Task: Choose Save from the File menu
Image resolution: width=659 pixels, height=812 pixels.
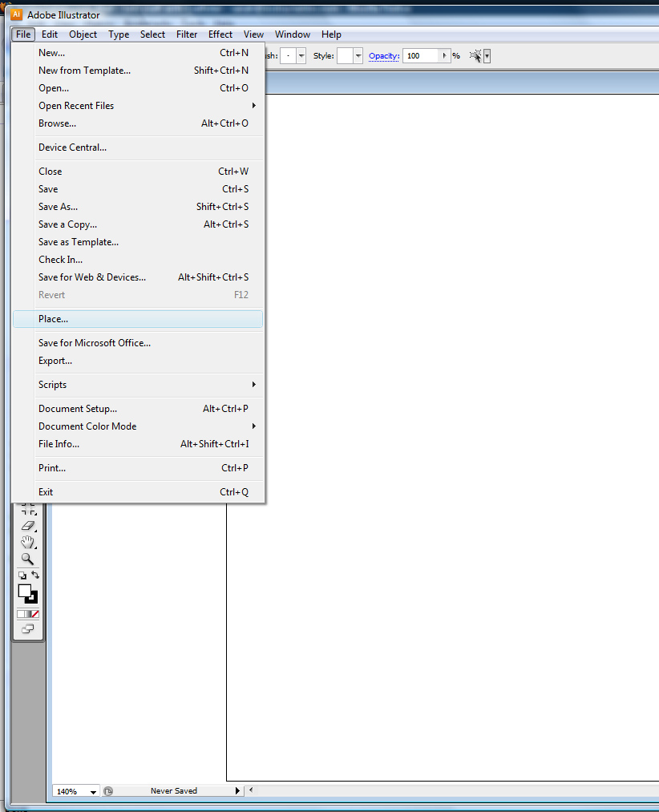Action: coord(138,189)
